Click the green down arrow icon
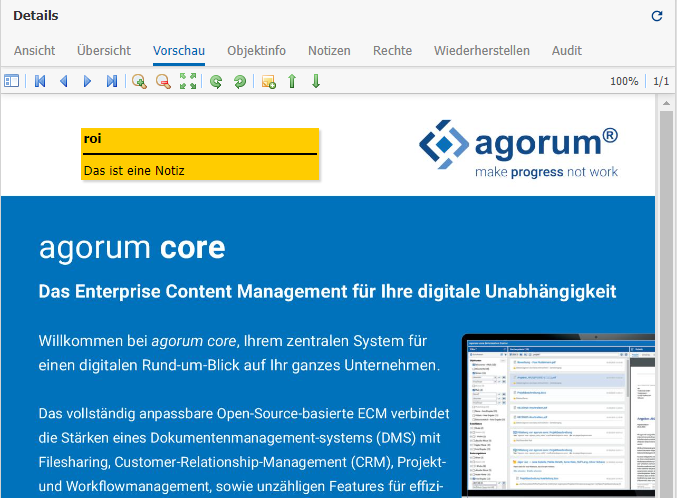This screenshot has height=498, width=677. 316,81
